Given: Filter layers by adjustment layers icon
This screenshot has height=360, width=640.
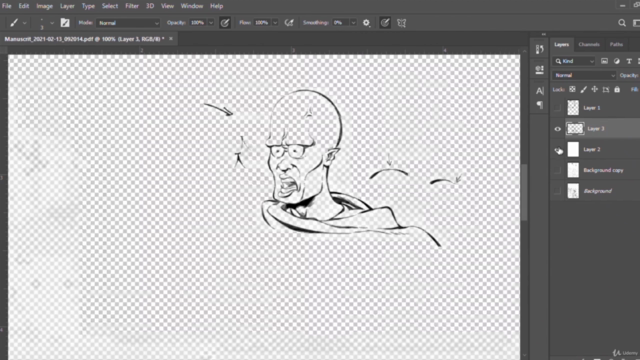Looking at the screenshot, I should point(617,61).
